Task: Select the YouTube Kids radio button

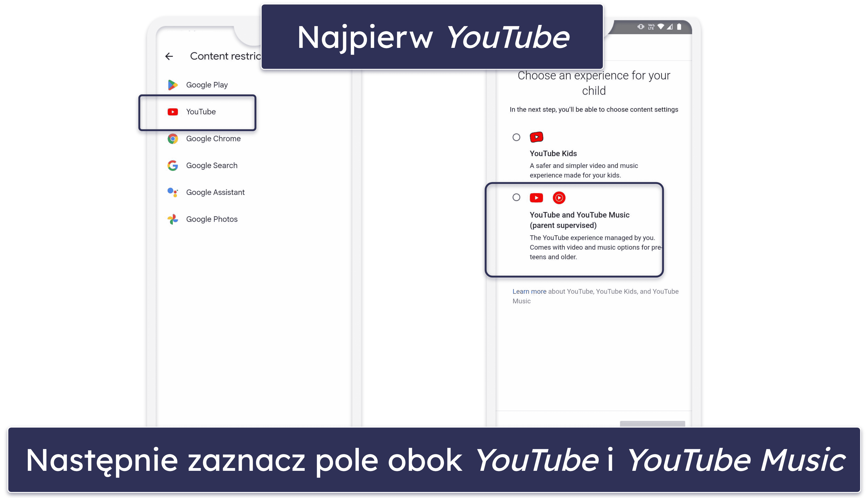Action: (516, 137)
